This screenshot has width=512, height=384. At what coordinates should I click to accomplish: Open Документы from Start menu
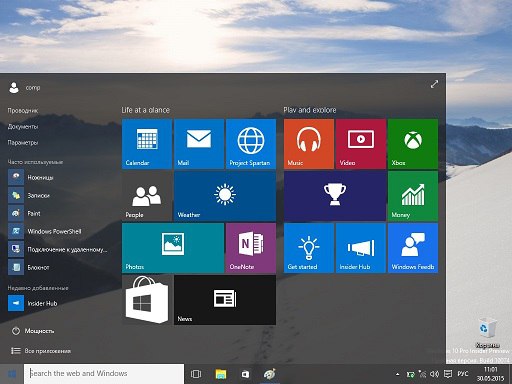23,126
